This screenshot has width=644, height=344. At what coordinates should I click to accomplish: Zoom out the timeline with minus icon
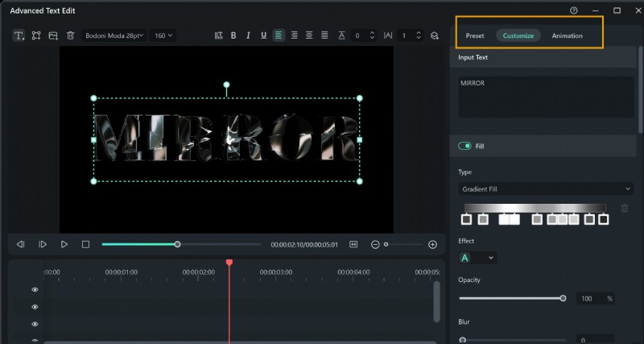(375, 245)
